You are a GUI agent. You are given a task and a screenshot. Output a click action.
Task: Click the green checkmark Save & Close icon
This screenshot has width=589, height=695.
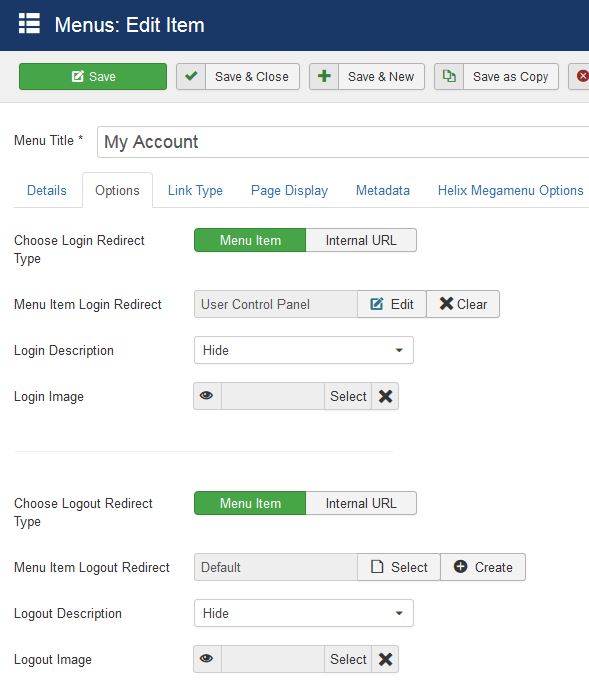pos(191,76)
